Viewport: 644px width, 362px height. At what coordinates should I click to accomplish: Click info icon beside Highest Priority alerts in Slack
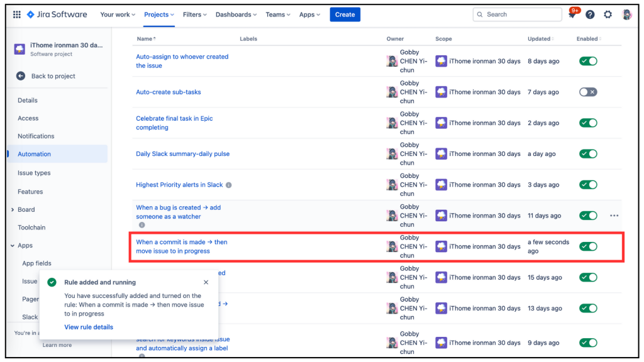coord(229,185)
